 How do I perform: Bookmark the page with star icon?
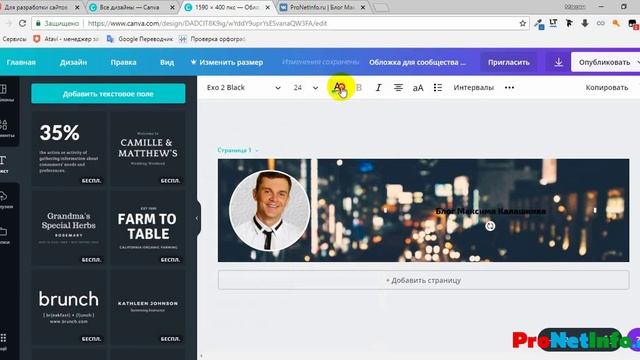tap(522, 23)
